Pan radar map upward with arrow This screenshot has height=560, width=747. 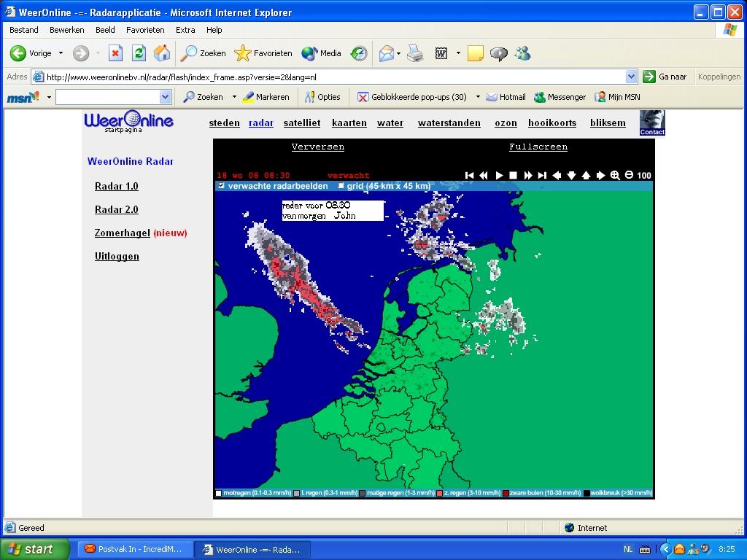click(x=586, y=175)
